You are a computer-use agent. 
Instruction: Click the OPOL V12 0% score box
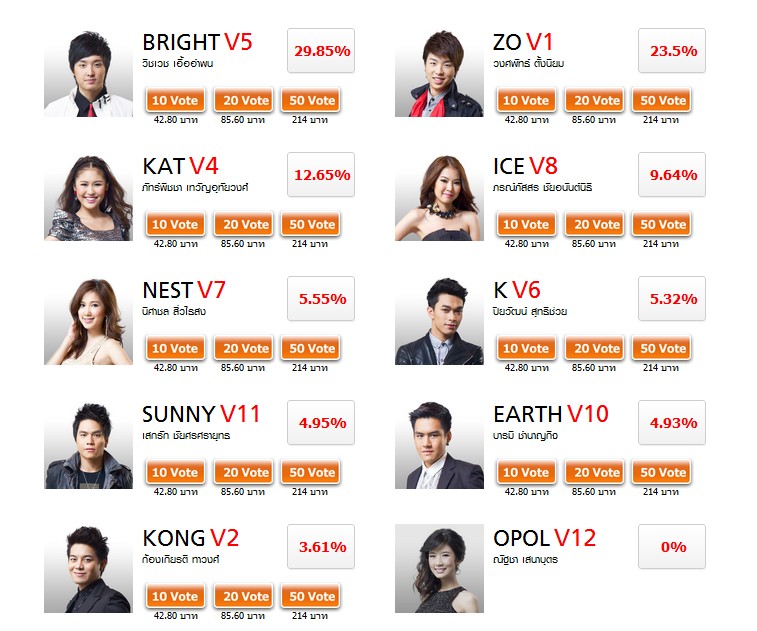click(672, 547)
